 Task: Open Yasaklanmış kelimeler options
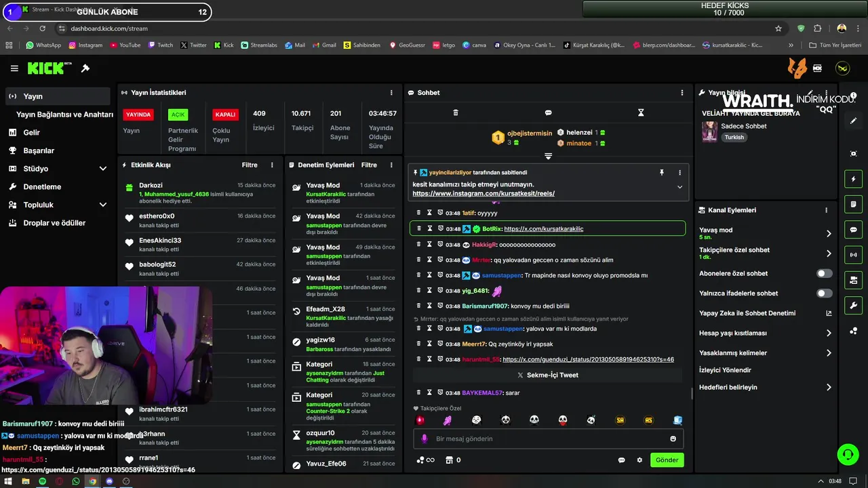tap(829, 353)
